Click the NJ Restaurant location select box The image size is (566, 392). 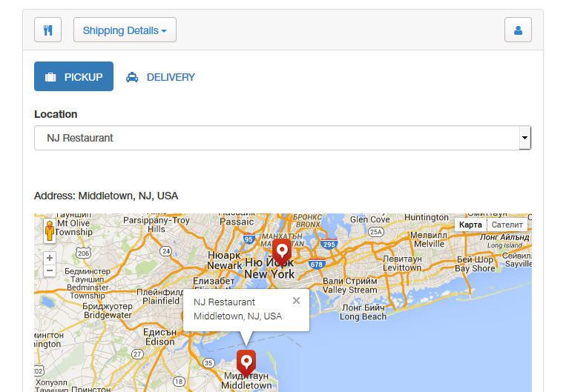[283, 138]
